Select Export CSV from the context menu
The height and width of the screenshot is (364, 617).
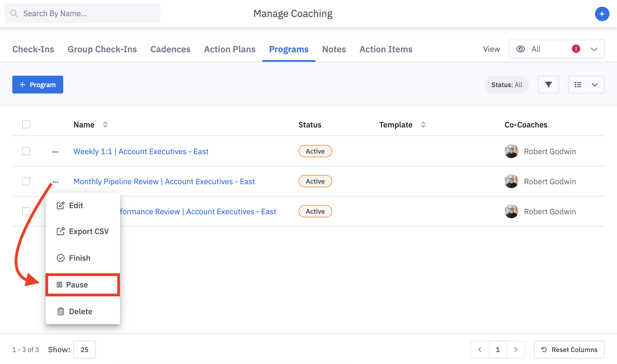[89, 231]
